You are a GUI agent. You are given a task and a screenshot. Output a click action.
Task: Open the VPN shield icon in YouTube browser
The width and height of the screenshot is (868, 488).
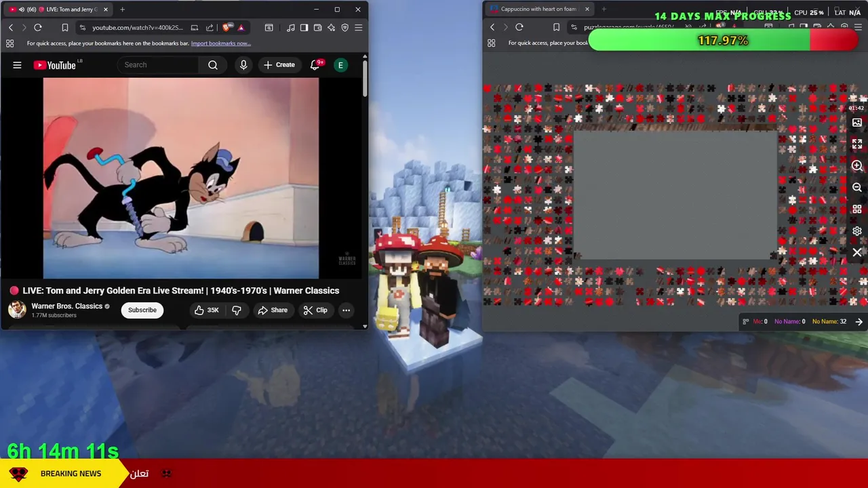(x=345, y=28)
